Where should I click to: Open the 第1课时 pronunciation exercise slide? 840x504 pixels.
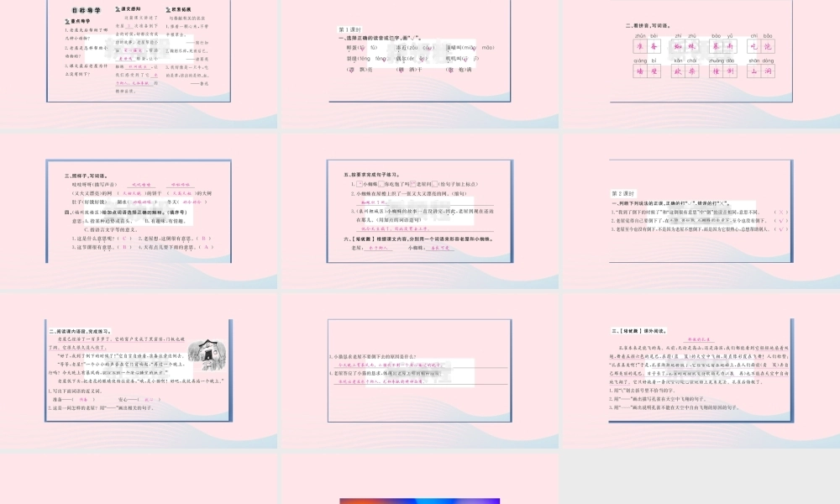[x=419, y=64]
